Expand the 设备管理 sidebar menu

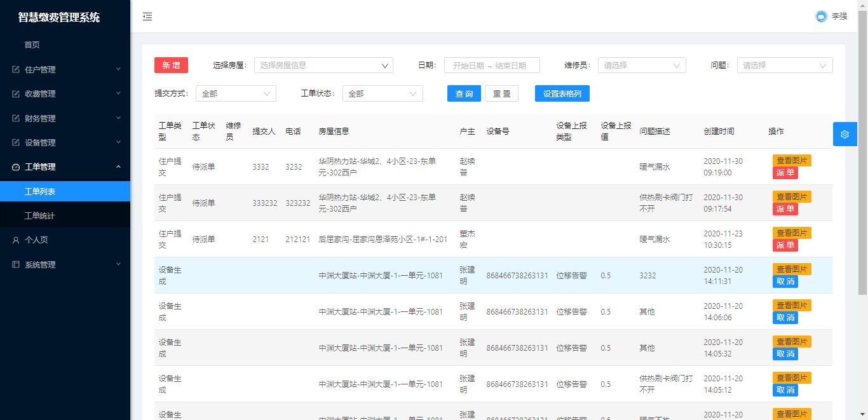[x=65, y=143]
